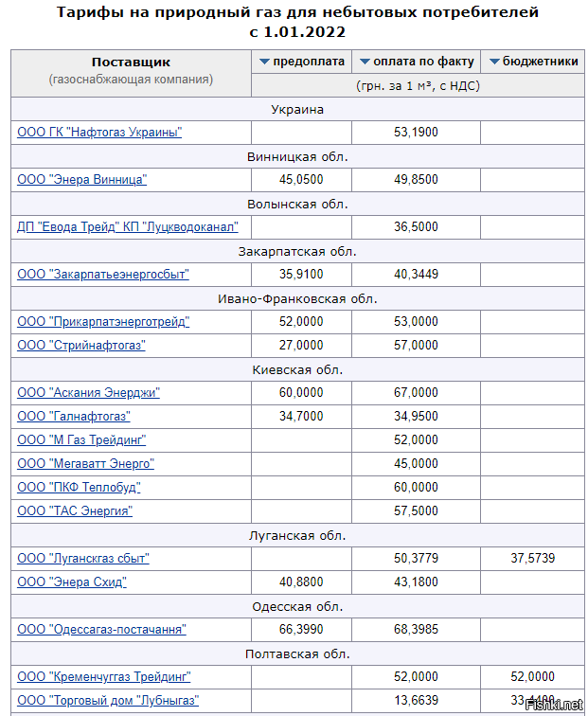588x716 pixels.
Task: Click the Полтавская обл. region heading
Action: pos(297,654)
